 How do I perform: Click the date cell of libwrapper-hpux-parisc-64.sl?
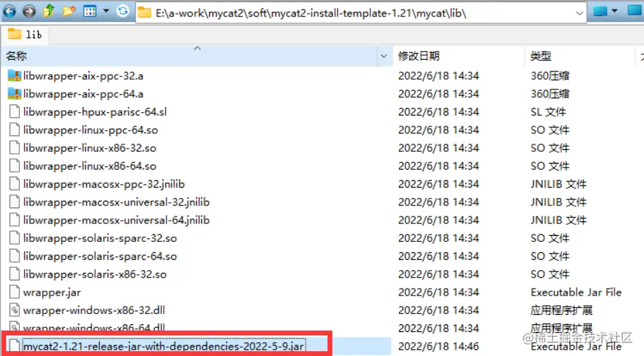coord(438,112)
